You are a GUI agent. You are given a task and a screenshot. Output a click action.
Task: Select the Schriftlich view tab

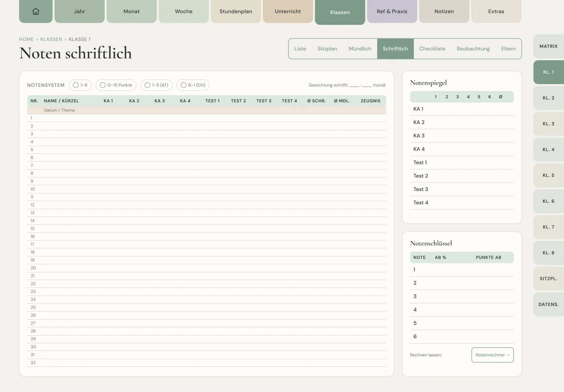point(395,49)
